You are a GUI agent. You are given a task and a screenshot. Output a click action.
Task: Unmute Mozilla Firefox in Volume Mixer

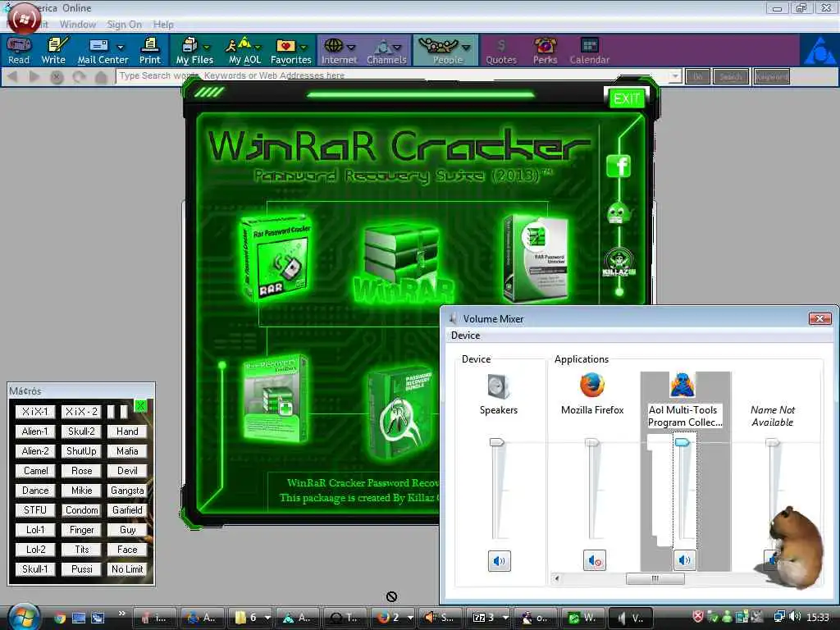coord(594,561)
